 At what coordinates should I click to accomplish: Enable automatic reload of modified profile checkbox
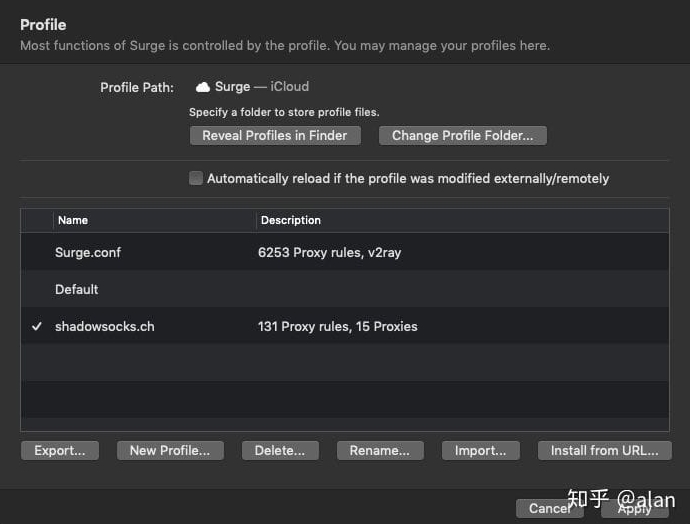click(x=196, y=178)
